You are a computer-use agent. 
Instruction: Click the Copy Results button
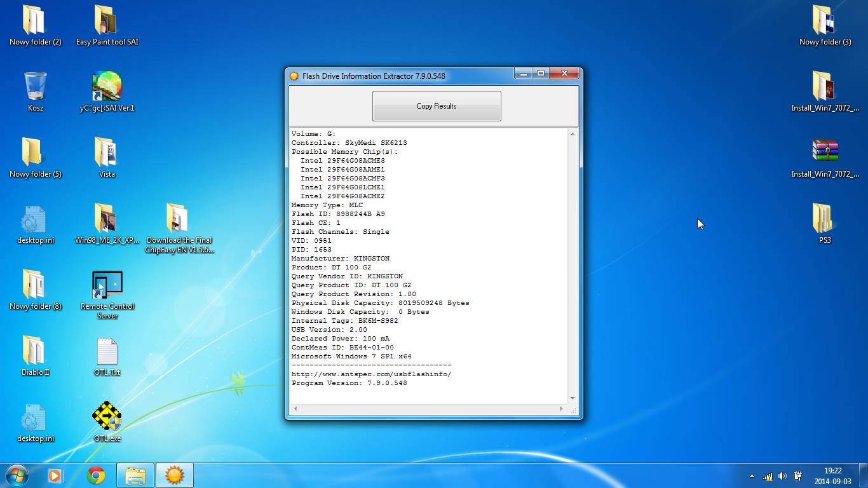437,106
